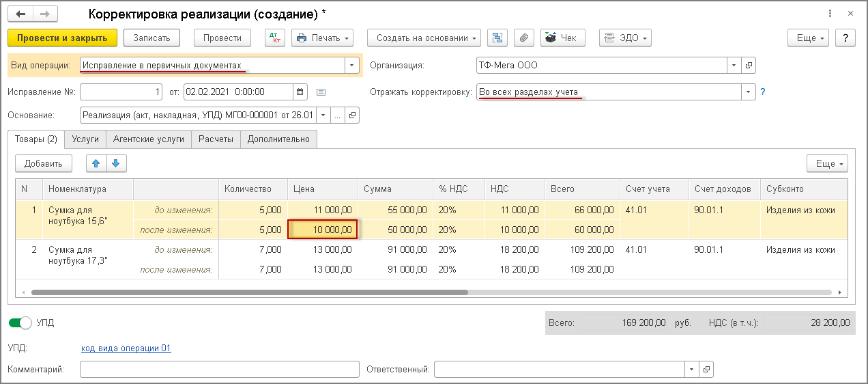Open Создать на основании menu
The height and width of the screenshot is (384, 868).
424,38
